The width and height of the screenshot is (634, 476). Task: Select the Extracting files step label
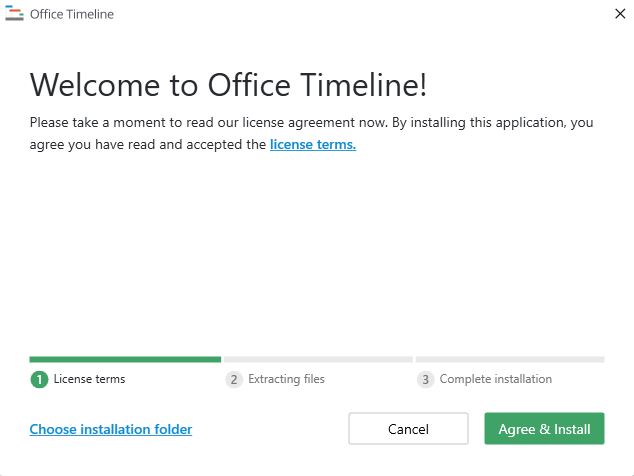pos(286,379)
